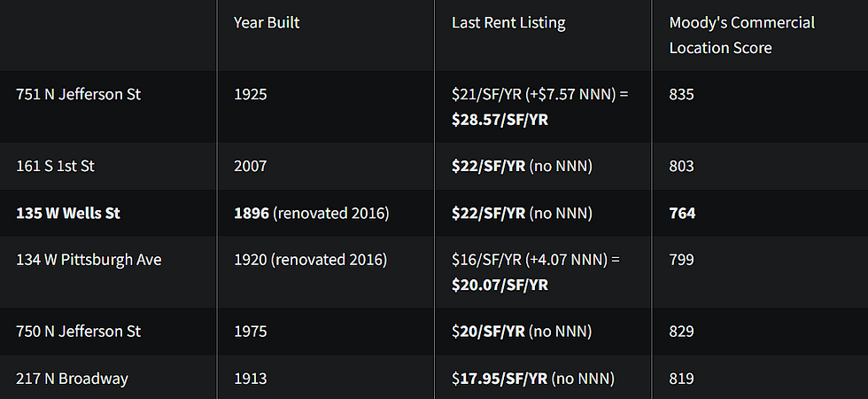Click the 1925 year built value
The image size is (868, 399).
[x=250, y=94]
